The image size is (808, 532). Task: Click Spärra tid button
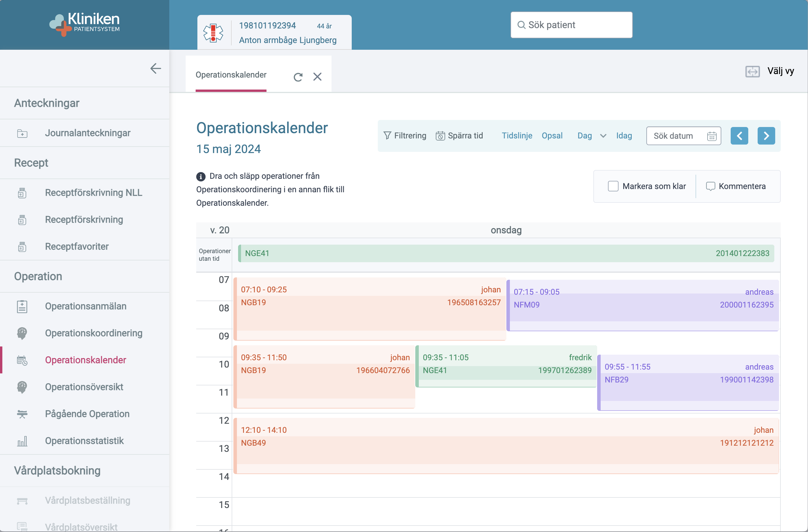pyautogui.click(x=459, y=136)
